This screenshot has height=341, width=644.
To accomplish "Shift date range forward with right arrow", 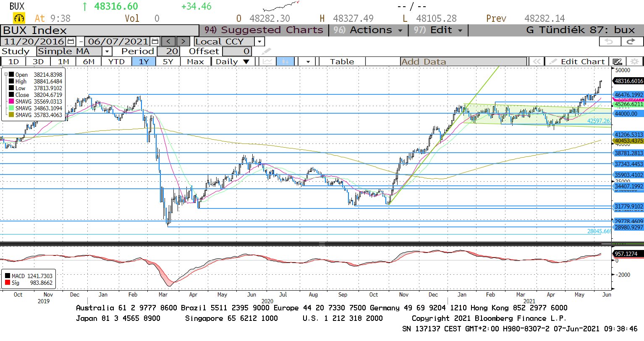I will (x=183, y=42).
